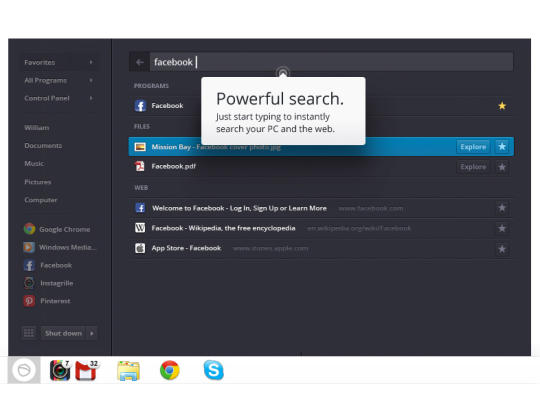Launch Instagrille from sidebar

tap(49, 283)
